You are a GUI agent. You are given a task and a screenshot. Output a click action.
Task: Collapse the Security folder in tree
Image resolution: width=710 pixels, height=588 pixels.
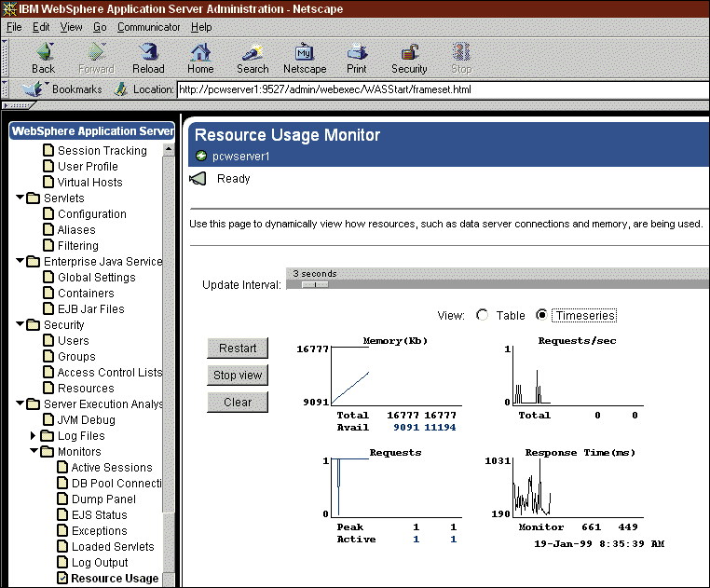click(x=20, y=324)
